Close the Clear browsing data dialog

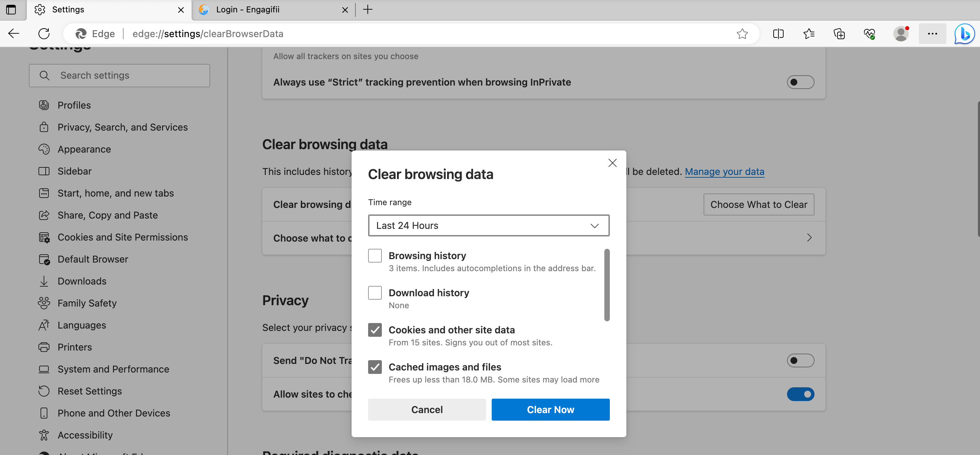[612, 163]
